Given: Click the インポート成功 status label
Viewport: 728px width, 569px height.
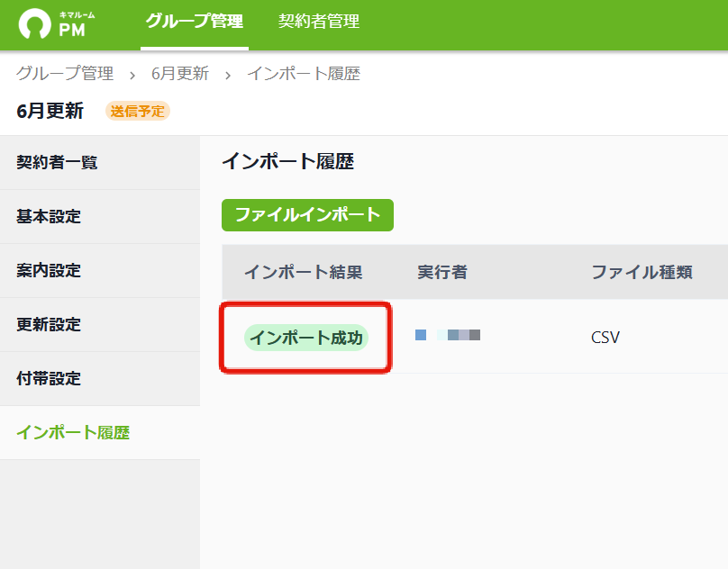Looking at the screenshot, I should coord(306,338).
